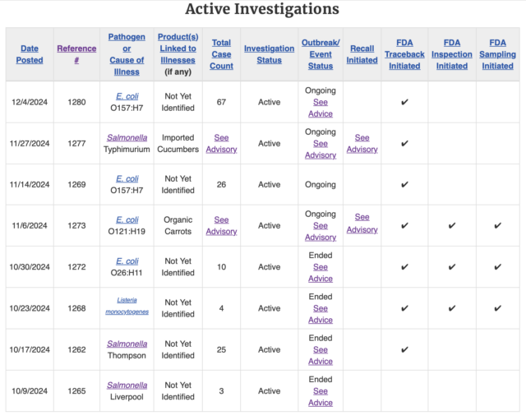View See Advisory case count for Imported Cucumbers
The height and width of the screenshot is (420, 526).
point(221,144)
